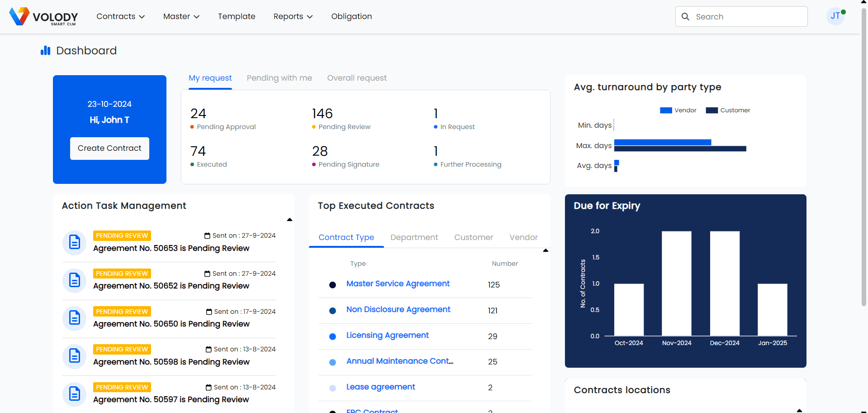Click the PENDING REVIEW badge on Agreement 50652
The image size is (868, 413).
(122, 273)
